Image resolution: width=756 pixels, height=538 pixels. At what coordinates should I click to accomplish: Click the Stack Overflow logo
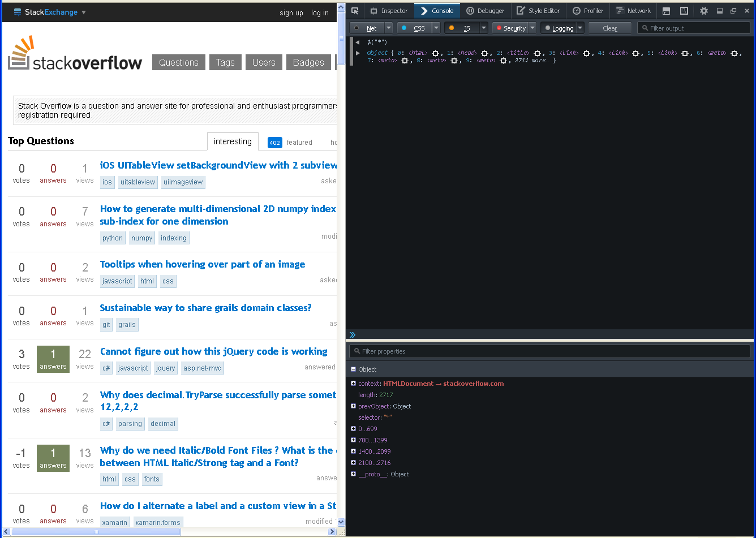tap(75, 53)
